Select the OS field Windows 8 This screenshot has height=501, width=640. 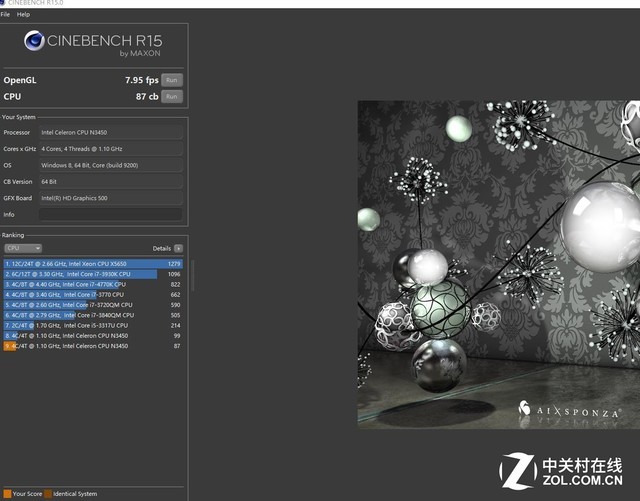pyautogui.click(x=110, y=165)
